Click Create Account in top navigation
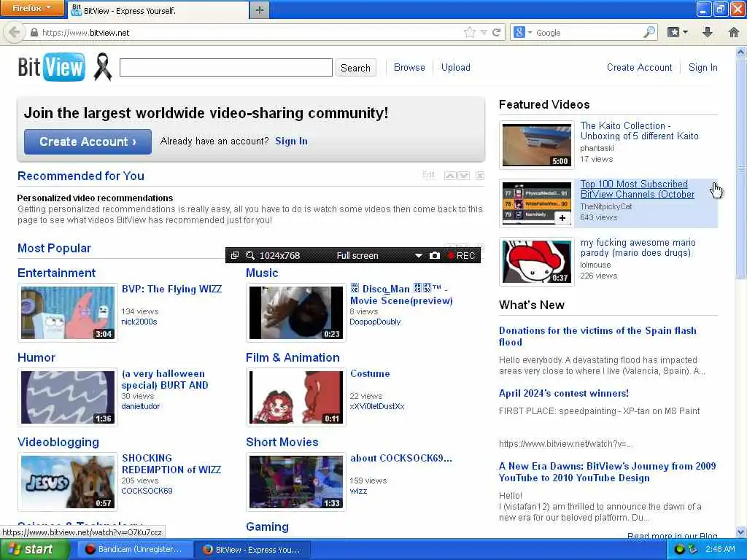 (x=639, y=68)
